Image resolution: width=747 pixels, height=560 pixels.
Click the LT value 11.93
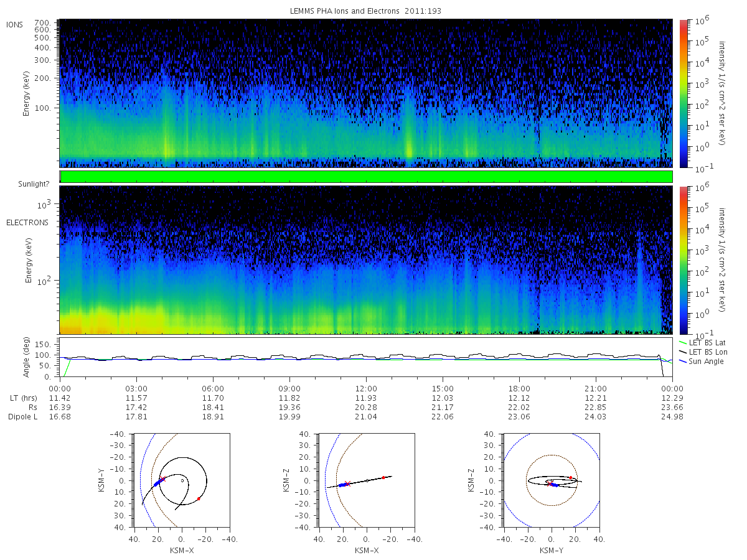366,398
